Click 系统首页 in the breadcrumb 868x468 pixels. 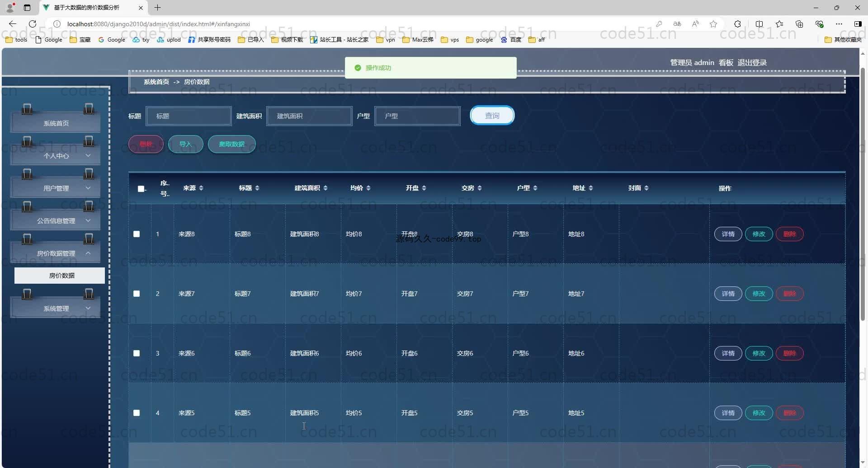pyautogui.click(x=156, y=82)
